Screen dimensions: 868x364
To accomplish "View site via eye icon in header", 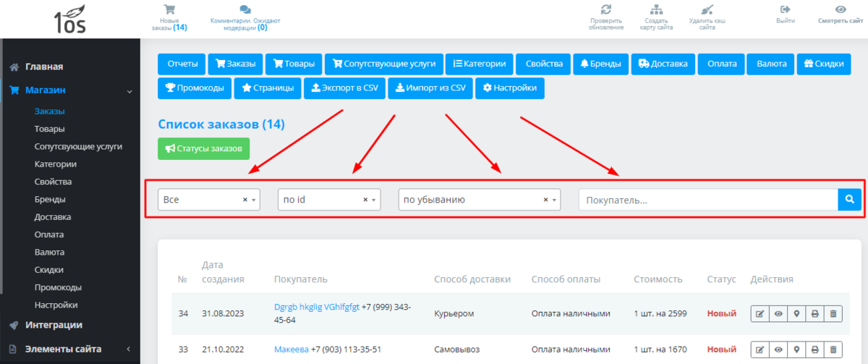I will point(841,10).
